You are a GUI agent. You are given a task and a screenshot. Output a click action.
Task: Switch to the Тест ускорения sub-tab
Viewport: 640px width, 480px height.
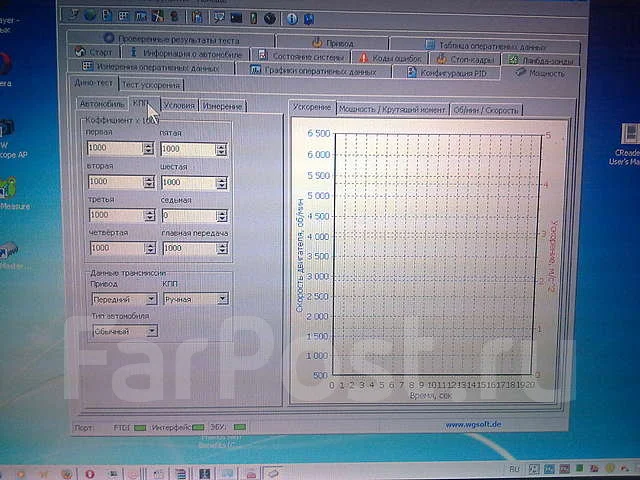coord(151,85)
